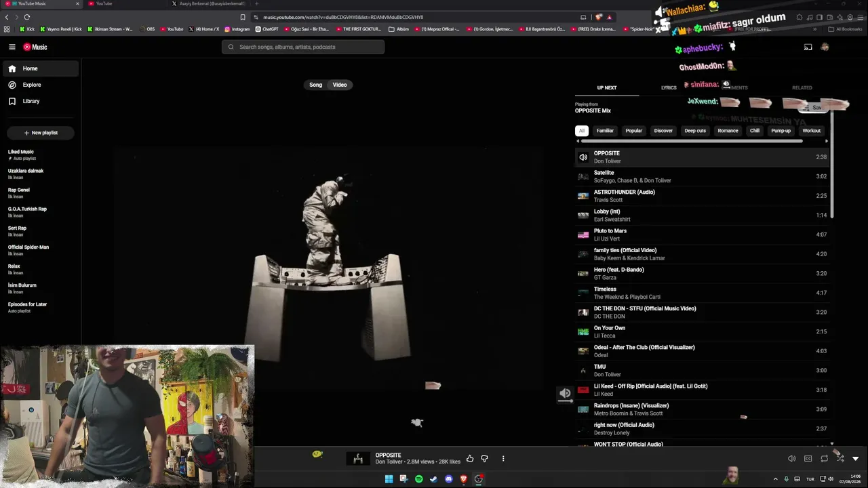Collapse the player page with the down arrow
The image size is (868, 488).
[x=855, y=459]
